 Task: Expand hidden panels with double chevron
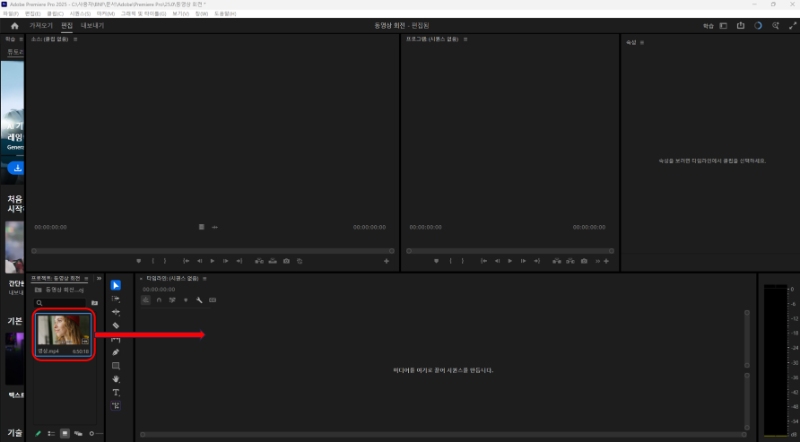pos(97,278)
